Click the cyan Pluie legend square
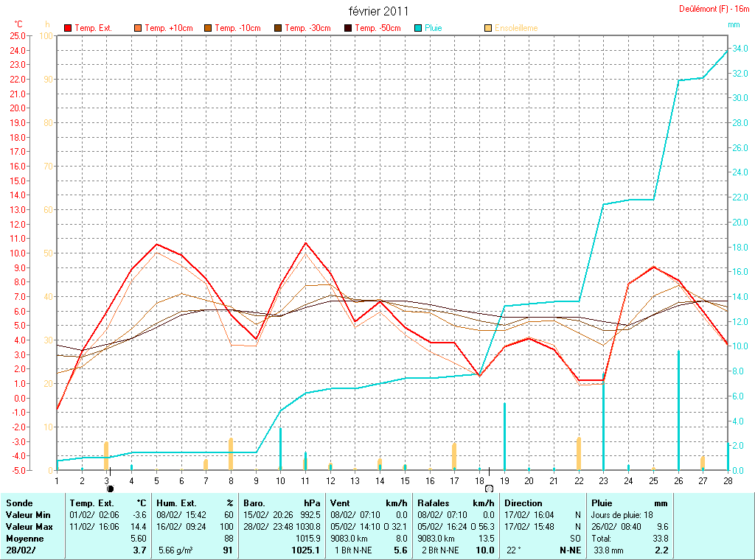The height and width of the screenshot is (560, 755). (418, 28)
